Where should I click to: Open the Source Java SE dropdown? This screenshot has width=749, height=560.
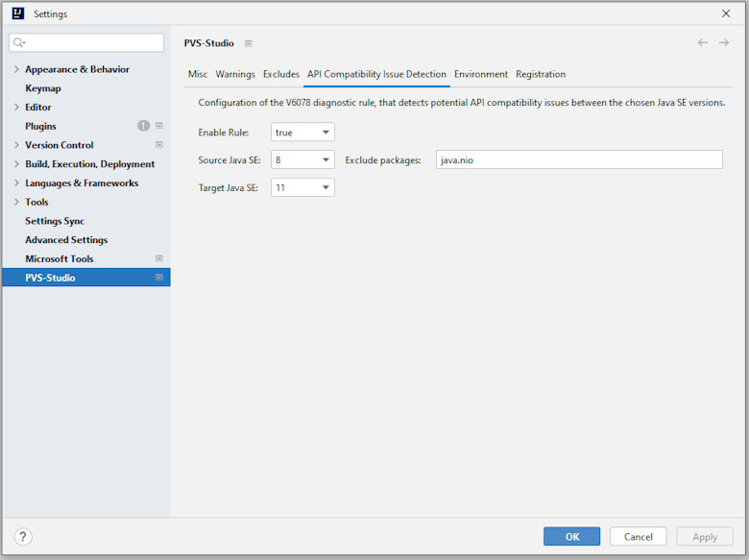coord(302,160)
